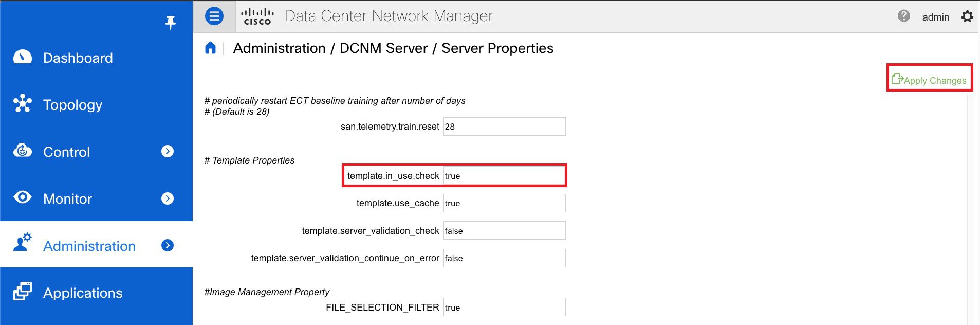Go to home via house icon
The image size is (980, 325).
(x=210, y=48)
